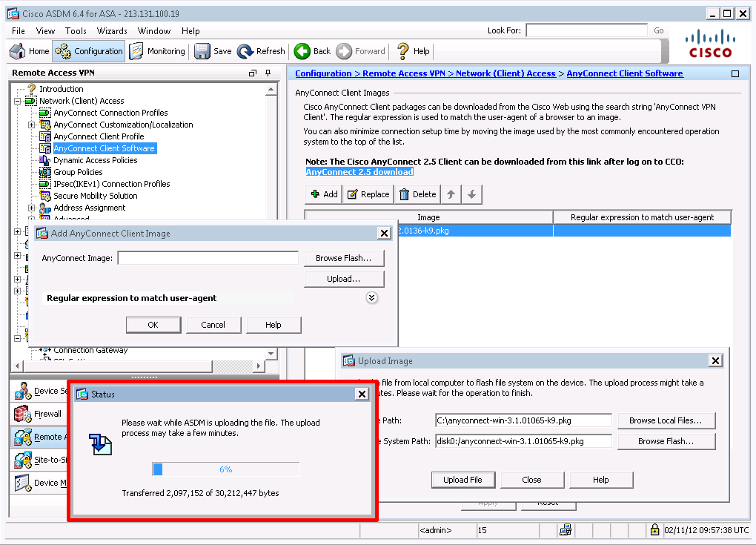
Task: Click Network (Client) Access breadcrumb link
Action: [505, 73]
